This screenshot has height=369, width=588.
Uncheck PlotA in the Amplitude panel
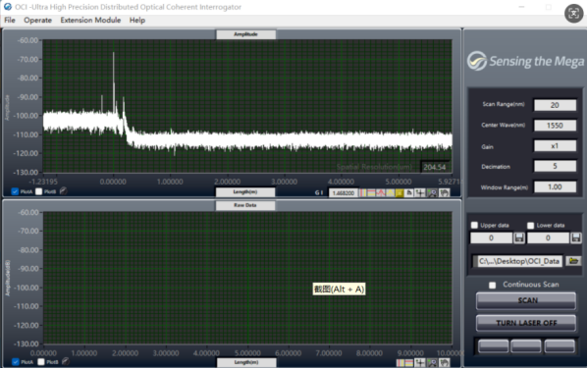(x=15, y=191)
